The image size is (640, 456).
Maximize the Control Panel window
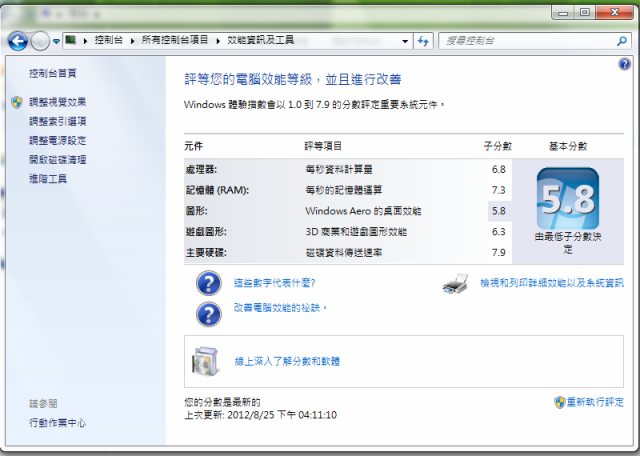click(x=584, y=13)
